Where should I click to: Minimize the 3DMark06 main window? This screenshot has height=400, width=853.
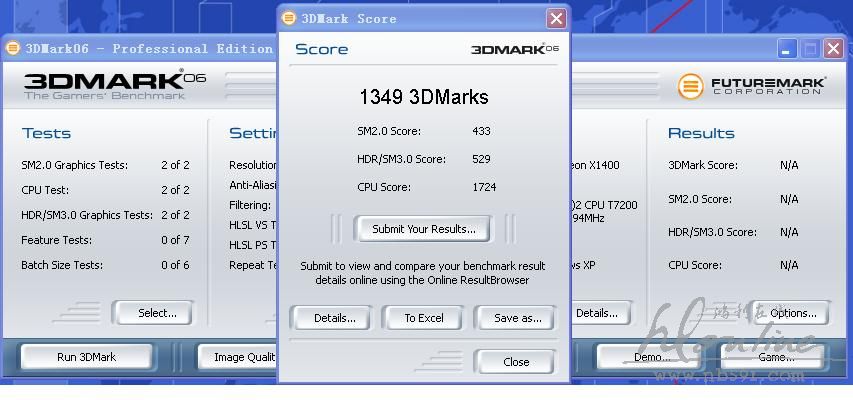(x=789, y=48)
